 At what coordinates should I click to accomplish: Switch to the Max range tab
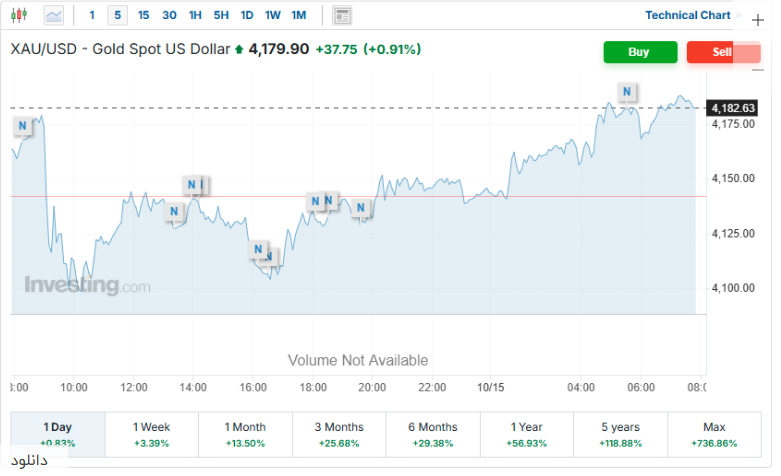click(x=714, y=433)
